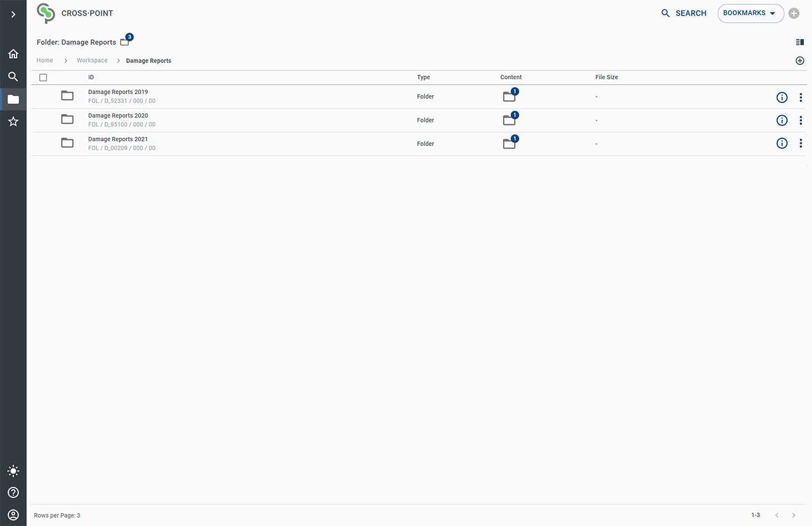Open the user account icon
The image size is (812, 526).
coord(13,514)
